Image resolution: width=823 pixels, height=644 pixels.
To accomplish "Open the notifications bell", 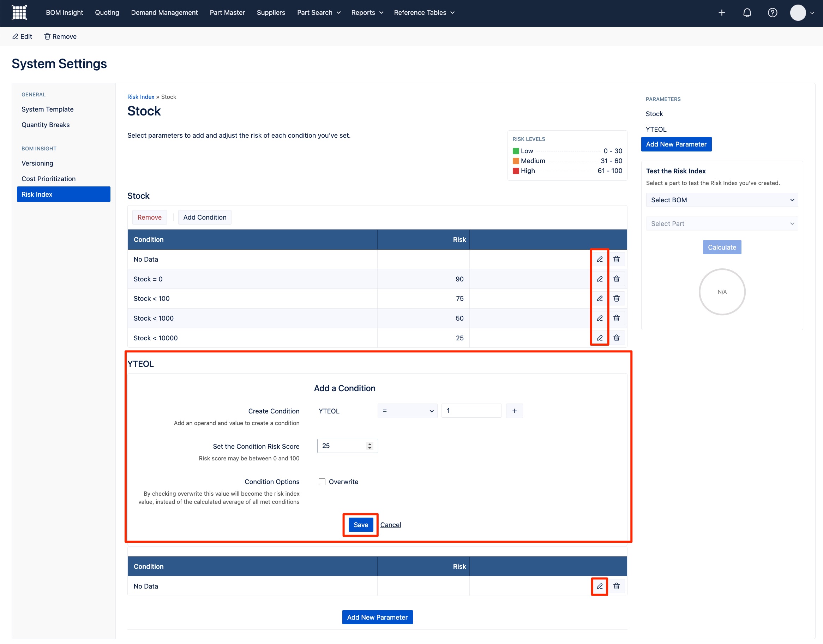I will pyautogui.click(x=747, y=13).
